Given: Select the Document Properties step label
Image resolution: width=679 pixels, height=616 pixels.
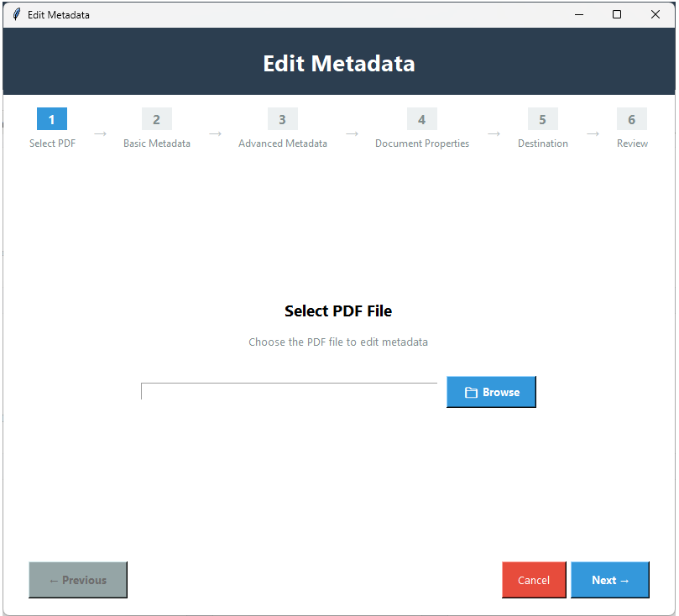Looking at the screenshot, I should coord(421,144).
